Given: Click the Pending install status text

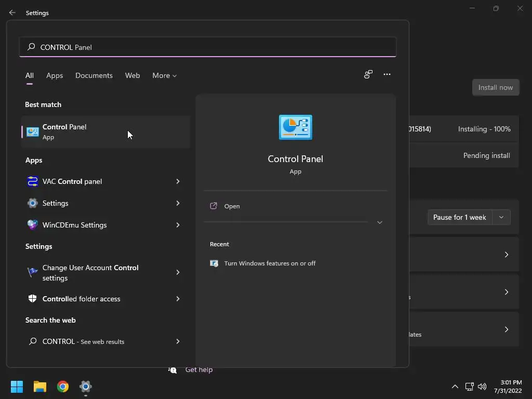Looking at the screenshot, I should (x=486, y=155).
